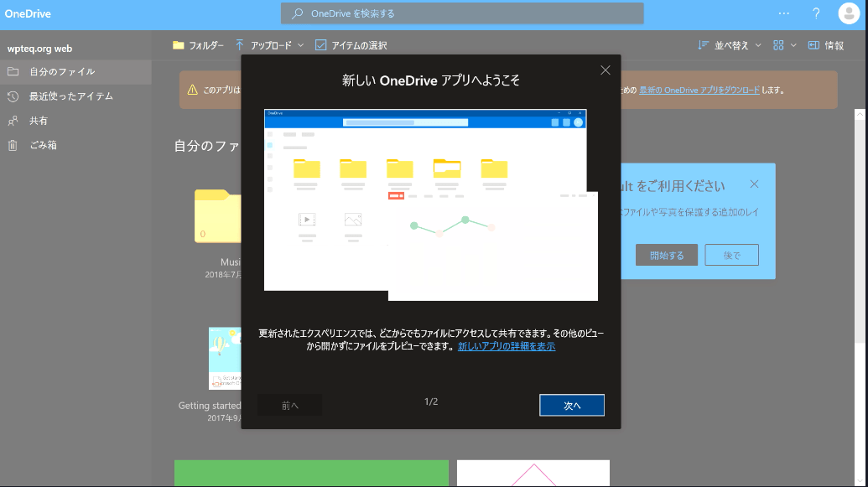Click the info pane icon
This screenshot has height=487, width=868.
(x=813, y=44)
